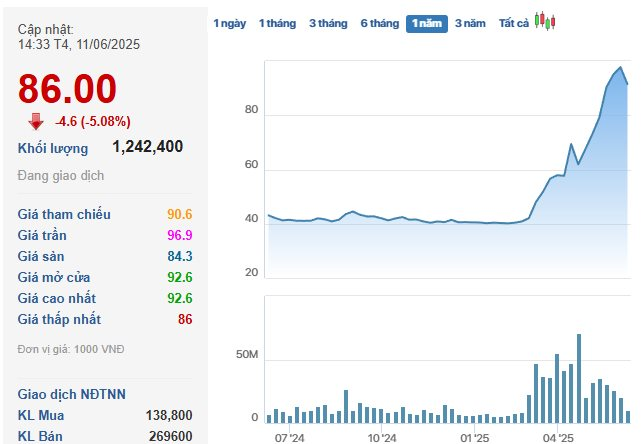Click the Giá mở cửa row label

[59, 277]
